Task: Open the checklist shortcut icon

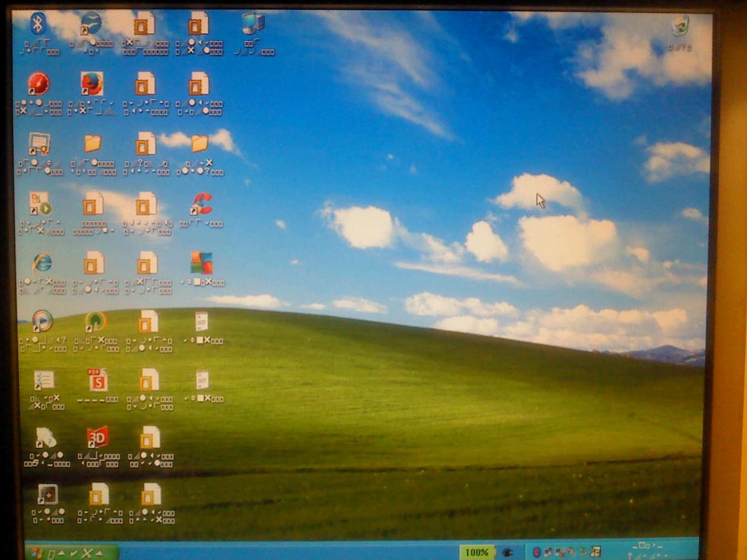Action: pyautogui.click(x=44, y=380)
